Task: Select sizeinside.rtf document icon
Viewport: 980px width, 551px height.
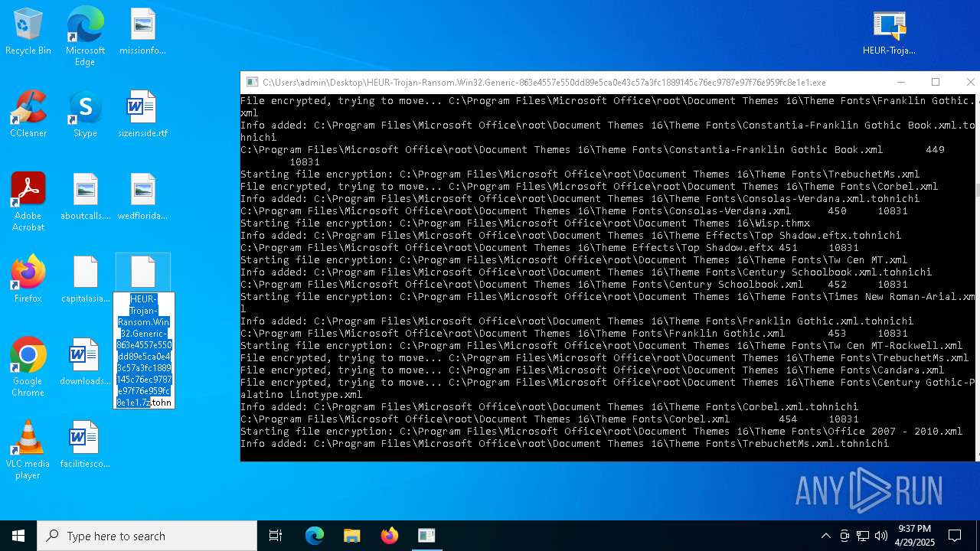Action: coord(143,114)
